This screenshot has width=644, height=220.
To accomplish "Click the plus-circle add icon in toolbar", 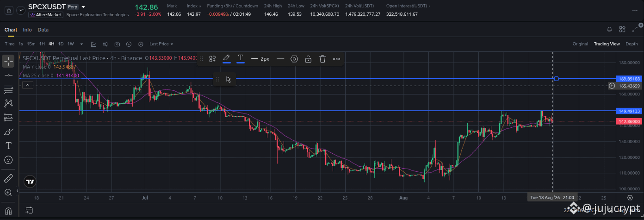I will click(129, 44).
